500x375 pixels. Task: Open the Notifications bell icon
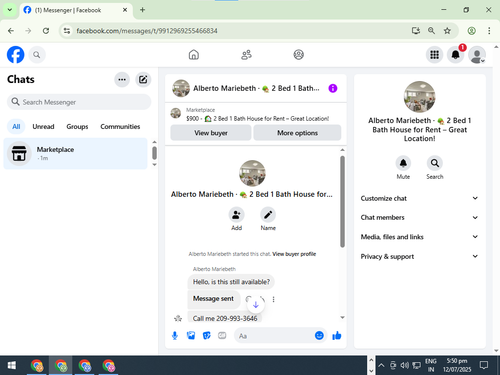pyautogui.click(x=455, y=55)
